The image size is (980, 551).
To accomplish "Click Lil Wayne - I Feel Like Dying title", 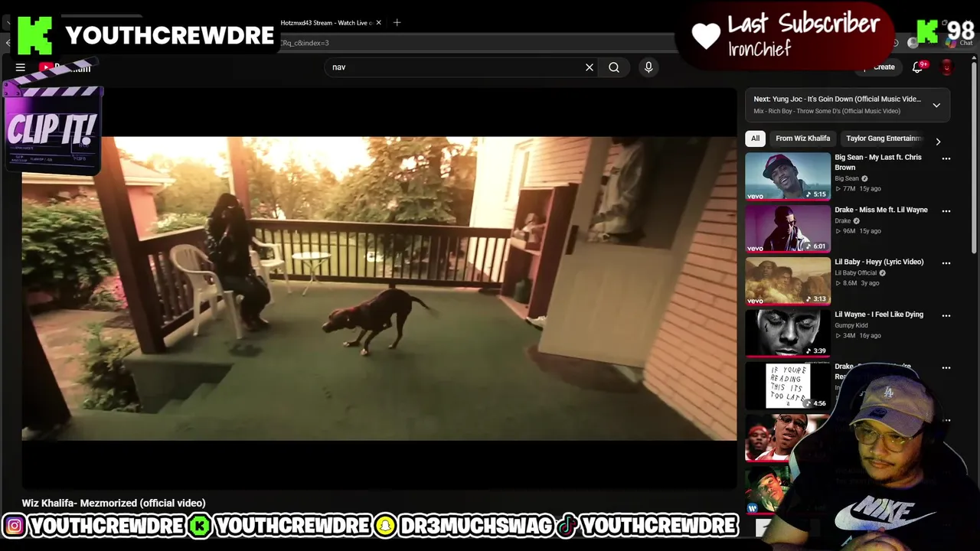I will (x=879, y=315).
